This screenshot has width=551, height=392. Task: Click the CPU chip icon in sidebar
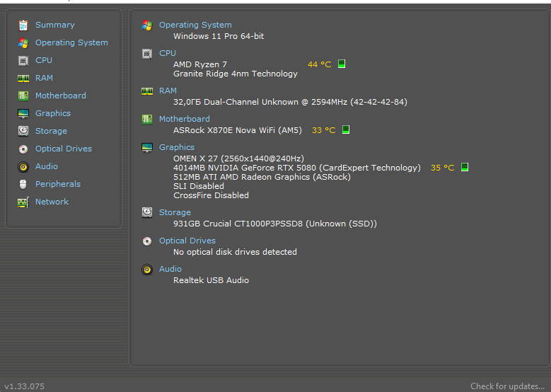pyautogui.click(x=23, y=60)
